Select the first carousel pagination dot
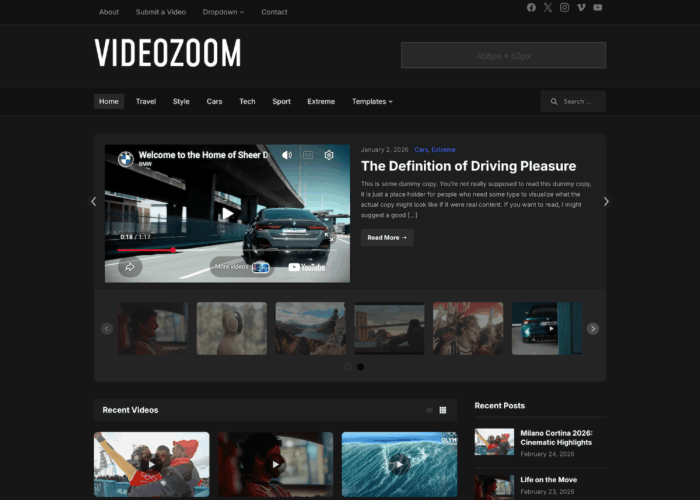Image resolution: width=700 pixels, height=500 pixels. coord(348,367)
